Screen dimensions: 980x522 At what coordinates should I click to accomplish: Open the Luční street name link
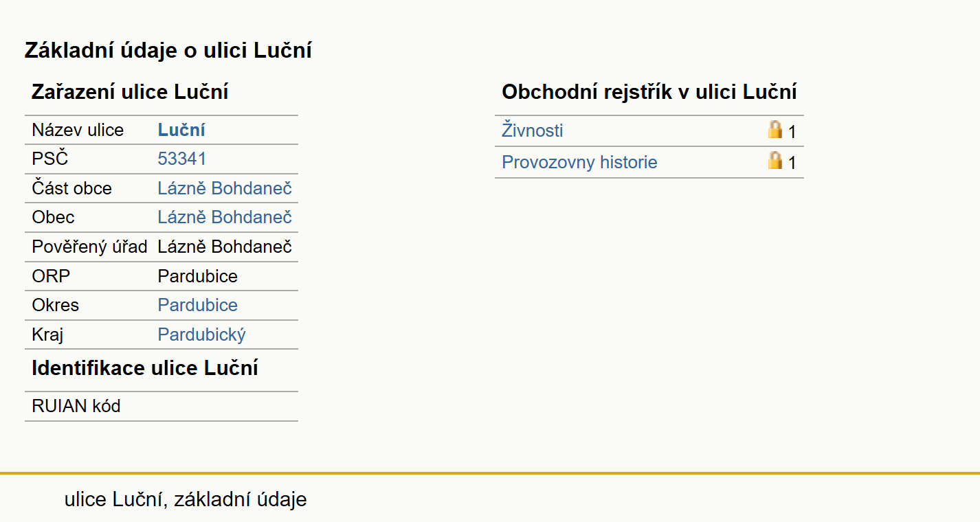(x=181, y=130)
